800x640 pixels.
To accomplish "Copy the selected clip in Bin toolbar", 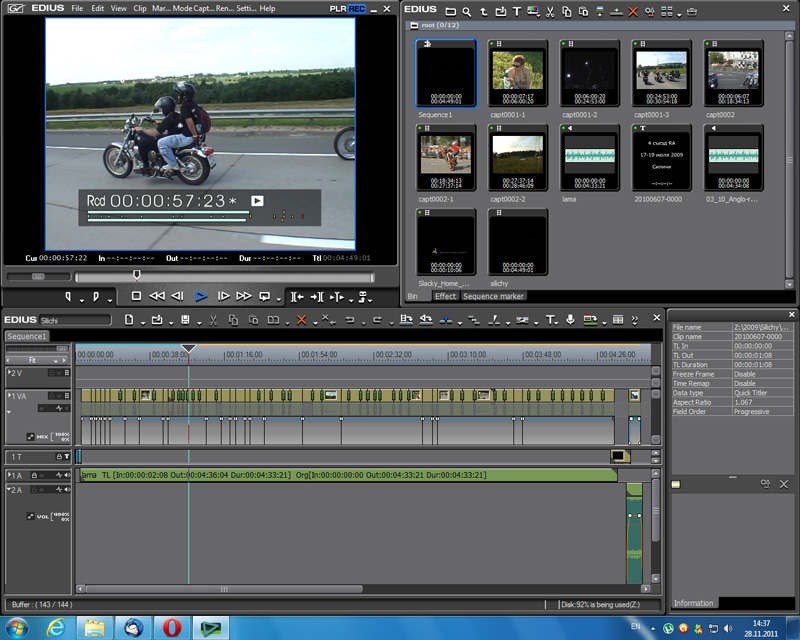I will 566,12.
